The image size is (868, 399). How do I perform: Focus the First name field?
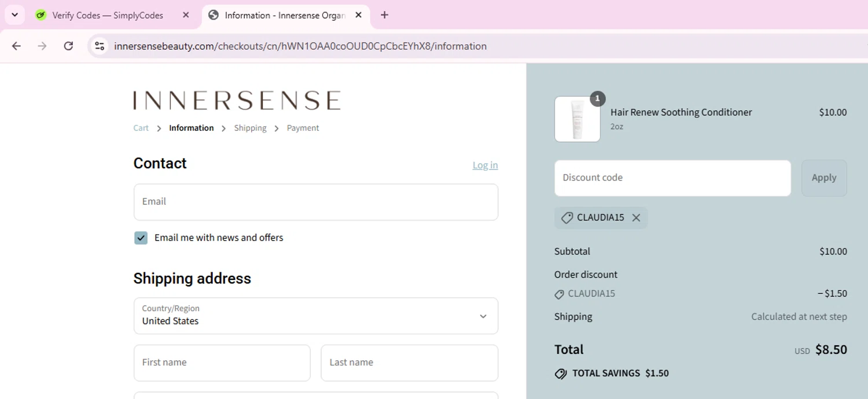[x=222, y=363]
